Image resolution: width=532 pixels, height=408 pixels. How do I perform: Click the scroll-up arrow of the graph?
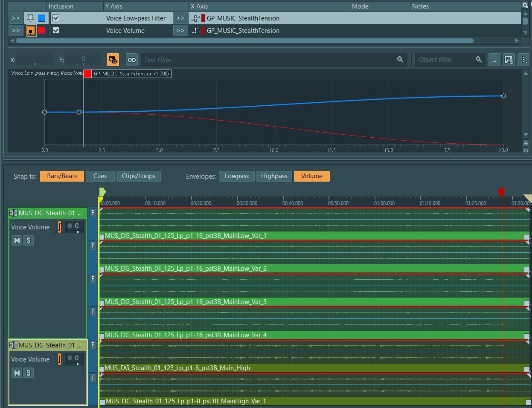coord(526,73)
